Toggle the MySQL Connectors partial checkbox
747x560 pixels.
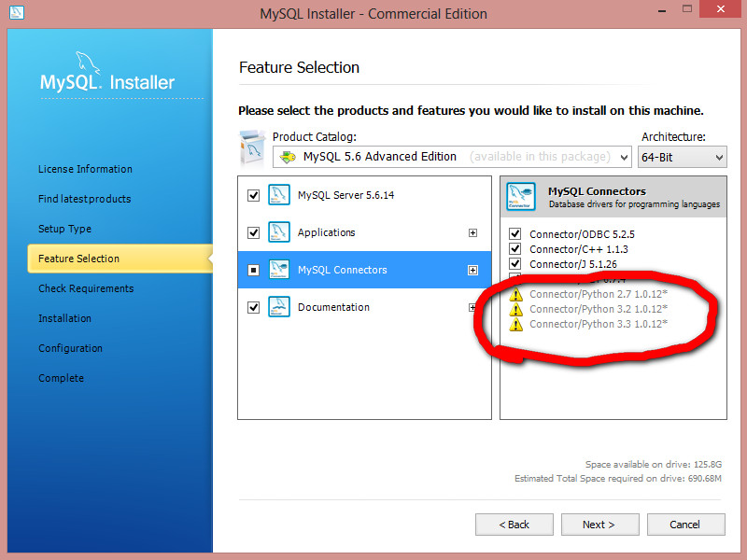click(253, 271)
